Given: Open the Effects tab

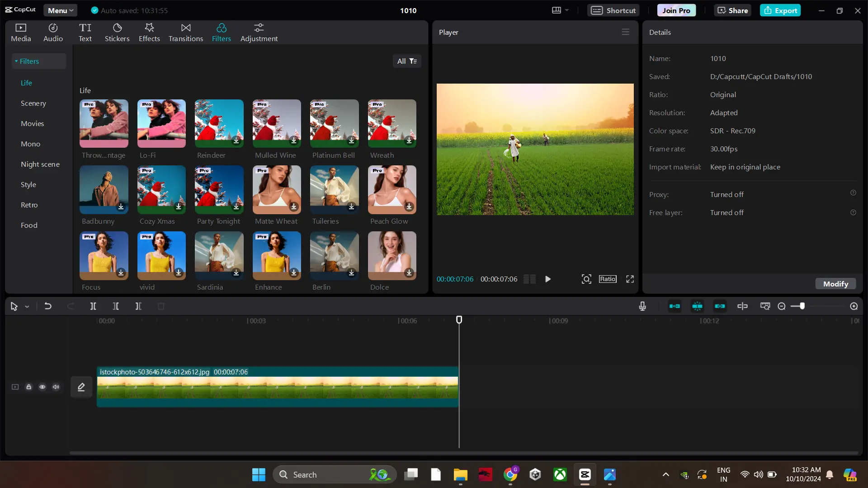Looking at the screenshot, I should click(x=149, y=33).
